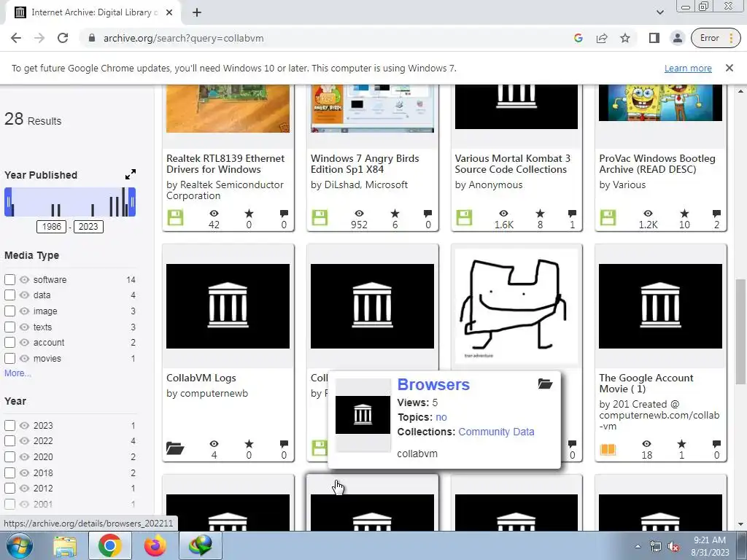747x560 pixels.
Task: Open Windows Explorer from the taskbar
Action: click(65, 545)
